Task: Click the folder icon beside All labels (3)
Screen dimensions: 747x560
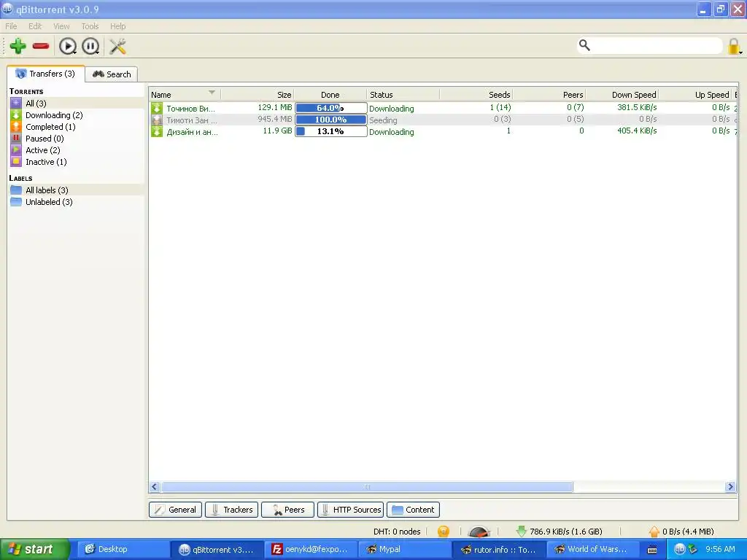Action: tap(16, 190)
